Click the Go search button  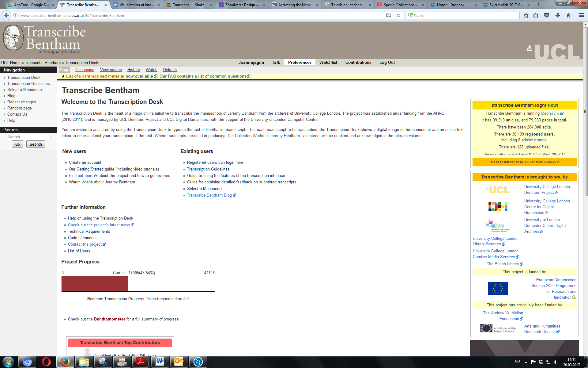click(17, 144)
